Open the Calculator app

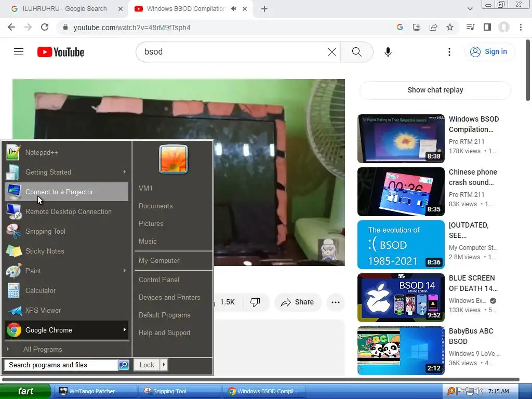(66, 290)
